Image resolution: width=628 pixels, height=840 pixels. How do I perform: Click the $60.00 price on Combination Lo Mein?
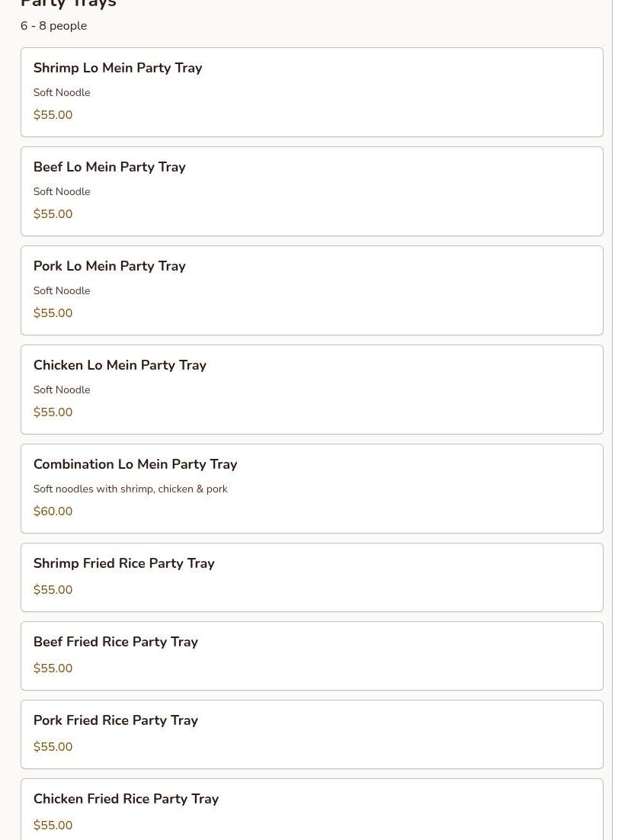pyautogui.click(x=53, y=511)
